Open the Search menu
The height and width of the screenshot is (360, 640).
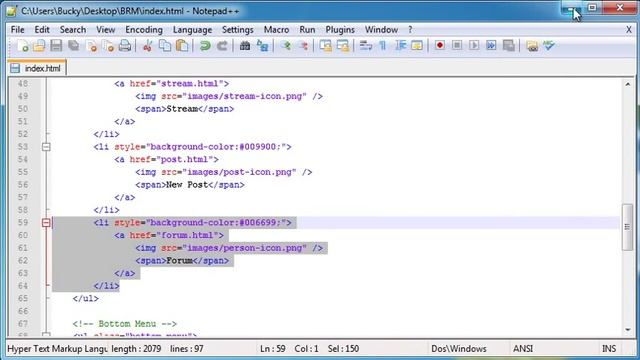pos(73,30)
